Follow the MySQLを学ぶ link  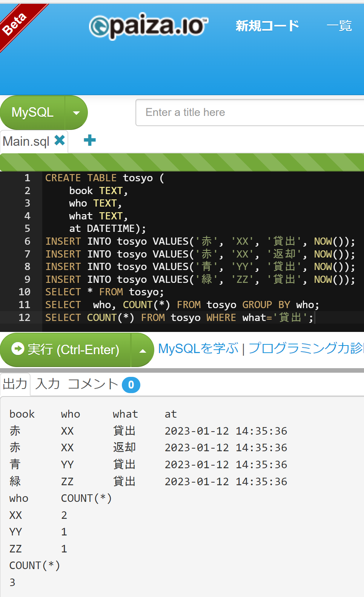click(x=198, y=348)
